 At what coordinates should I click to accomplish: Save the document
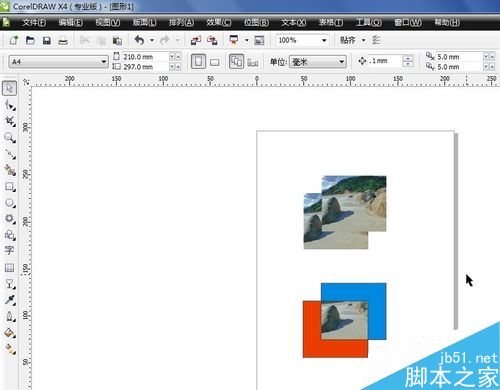(47, 40)
